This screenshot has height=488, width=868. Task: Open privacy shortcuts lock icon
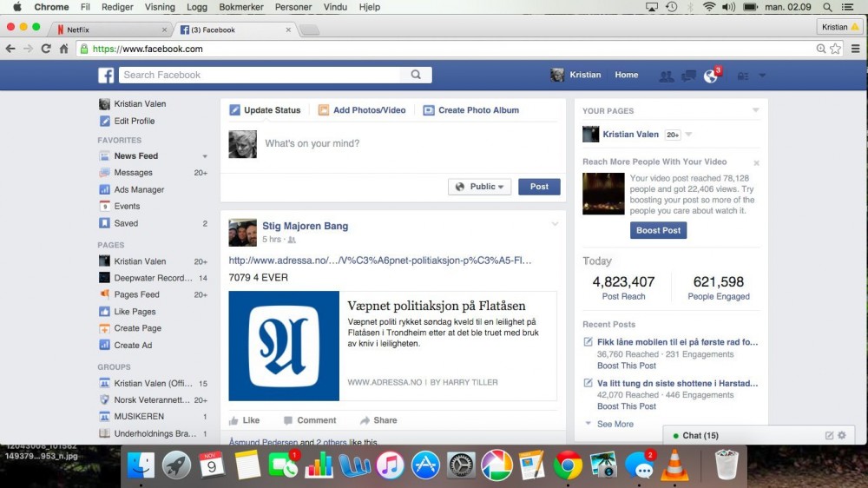point(743,76)
